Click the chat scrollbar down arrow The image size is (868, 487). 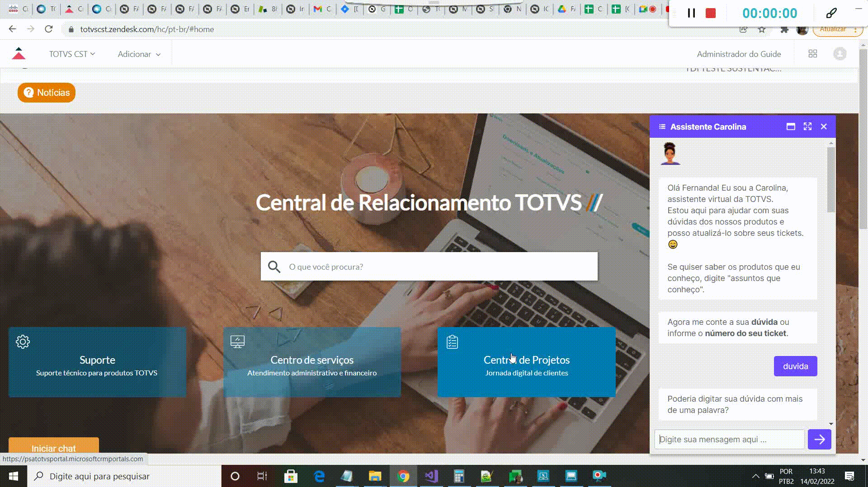point(831,424)
